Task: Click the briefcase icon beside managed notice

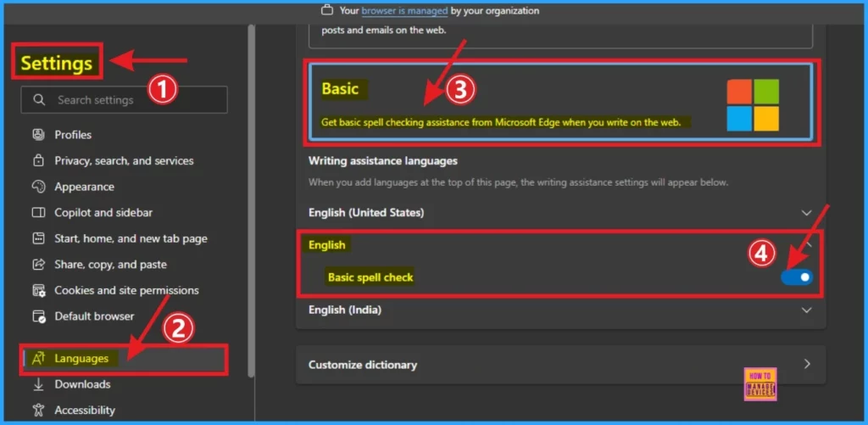Action: (x=327, y=10)
